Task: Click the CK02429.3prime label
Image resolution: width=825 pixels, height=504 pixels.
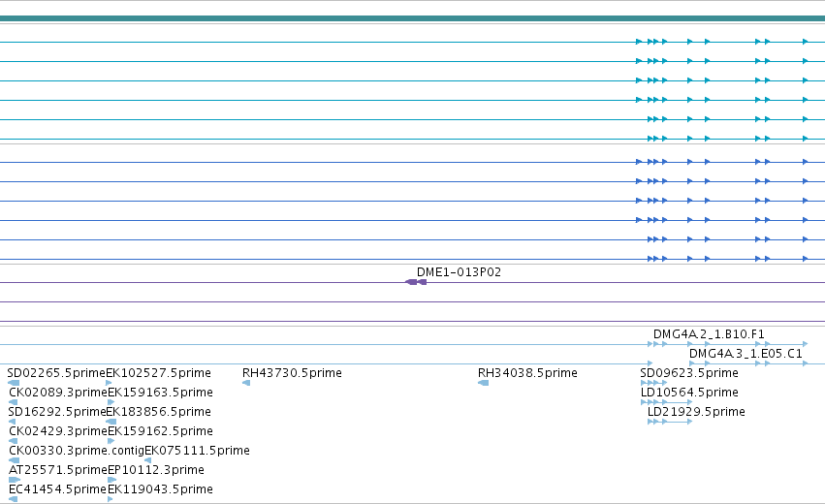Action: point(58,431)
